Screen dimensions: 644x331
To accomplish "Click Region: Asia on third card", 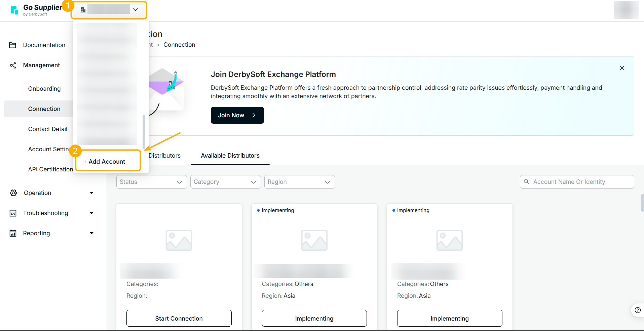I will coord(414,296).
